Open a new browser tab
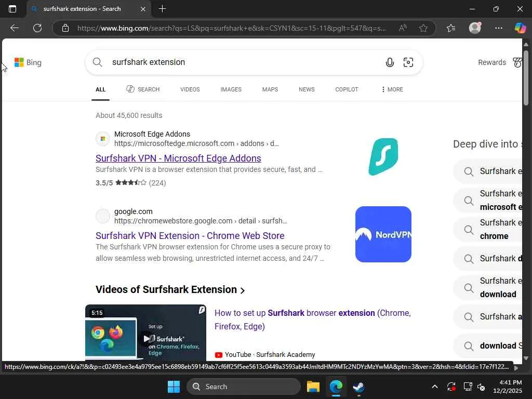The width and height of the screenshot is (532, 399). 162,9
